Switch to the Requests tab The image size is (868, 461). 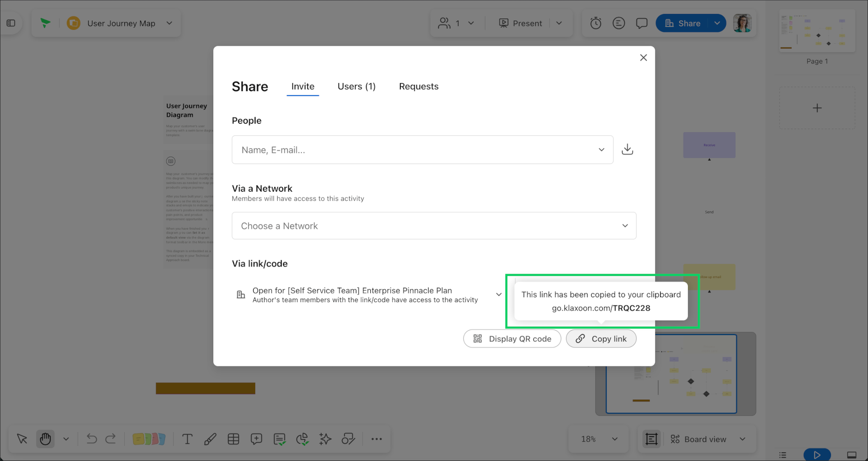419,86
